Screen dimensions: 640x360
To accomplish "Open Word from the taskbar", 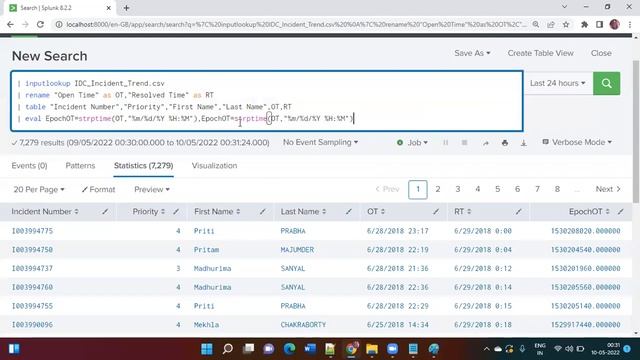I will 310,349.
